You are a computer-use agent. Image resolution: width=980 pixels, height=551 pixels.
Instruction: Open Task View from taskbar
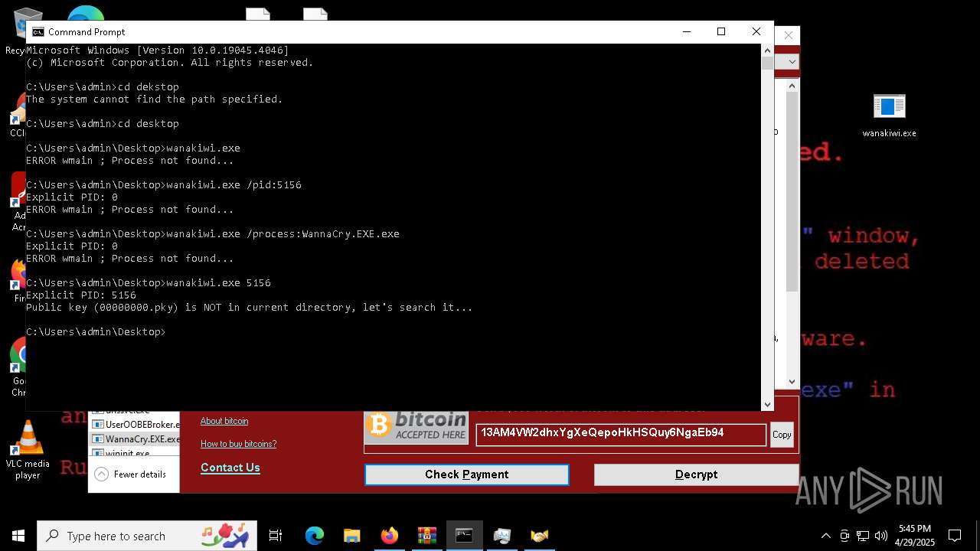click(x=276, y=536)
